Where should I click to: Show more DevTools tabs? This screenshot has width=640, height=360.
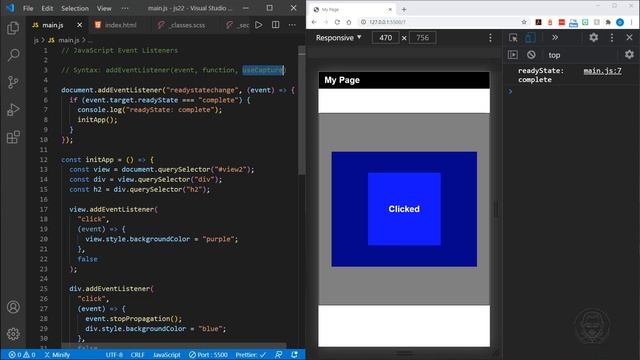[x=555, y=38]
